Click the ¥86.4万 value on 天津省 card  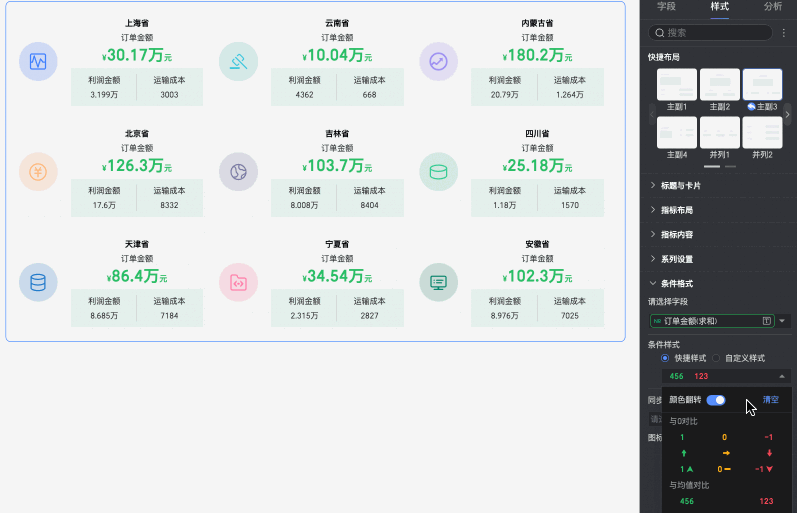pyautogui.click(x=137, y=276)
